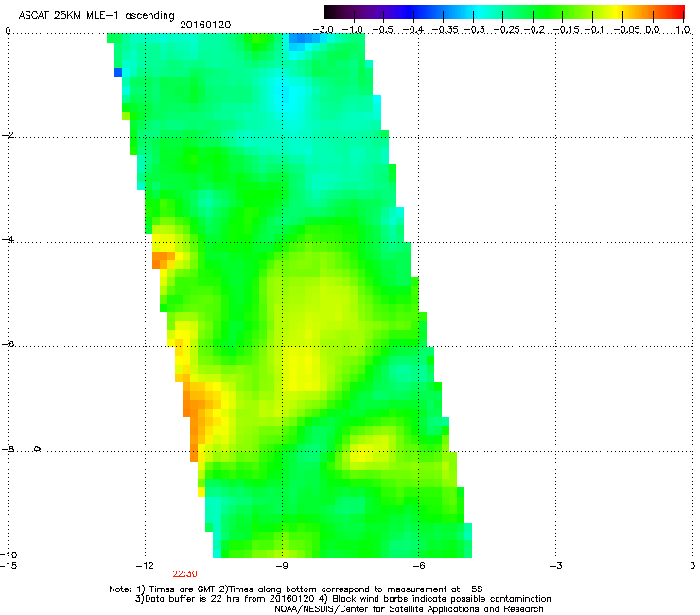This screenshot has width=700, height=615.
Task: Click the "-10" latitude label on left axis
Action: click(9, 554)
